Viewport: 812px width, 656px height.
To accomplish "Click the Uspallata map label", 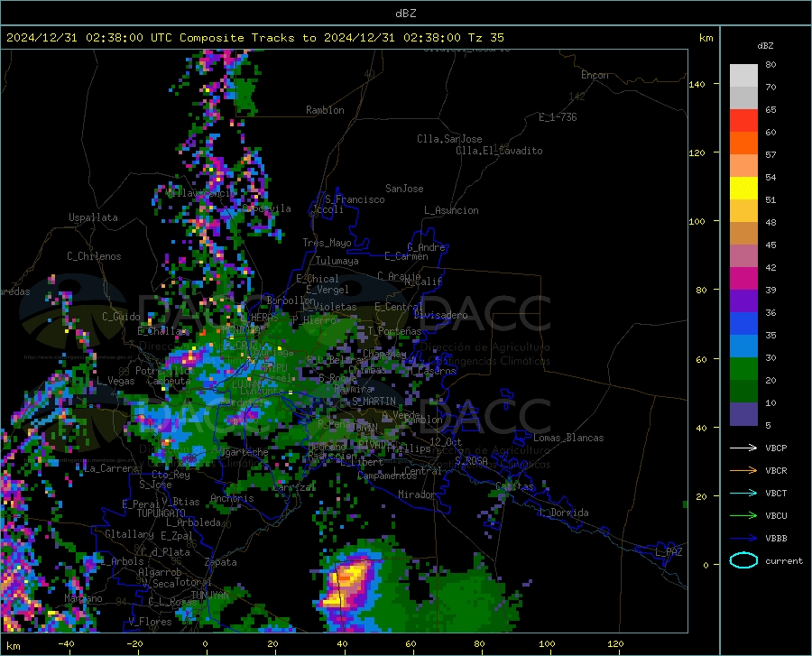I will point(93,217).
